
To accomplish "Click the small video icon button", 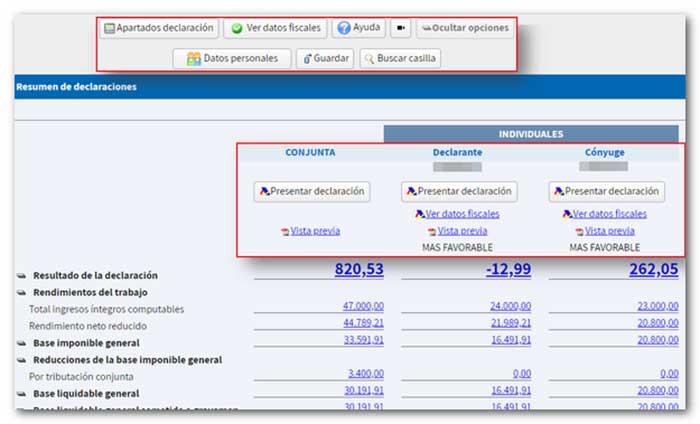I will (401, 28).
